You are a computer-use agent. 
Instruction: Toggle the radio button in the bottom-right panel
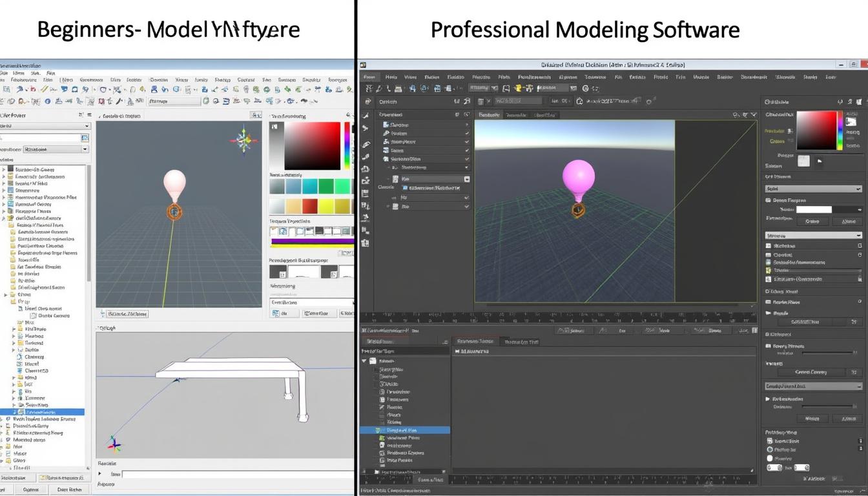point(769,449)
